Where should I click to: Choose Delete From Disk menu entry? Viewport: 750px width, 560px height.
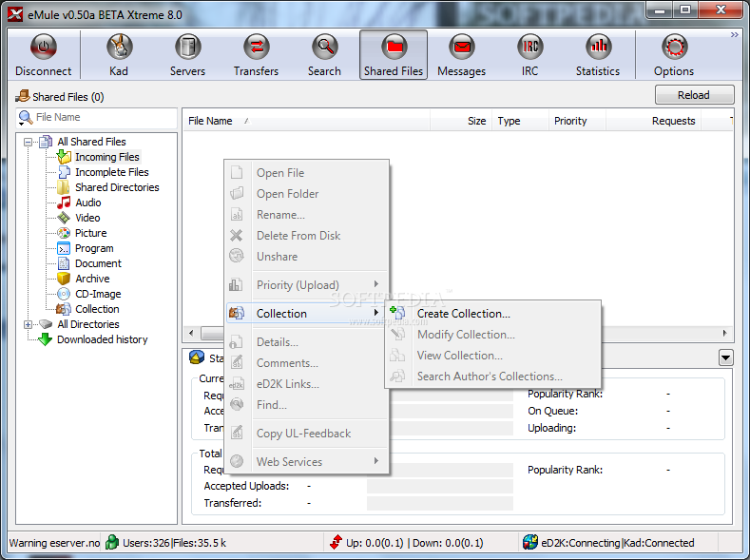pos(307,236)
